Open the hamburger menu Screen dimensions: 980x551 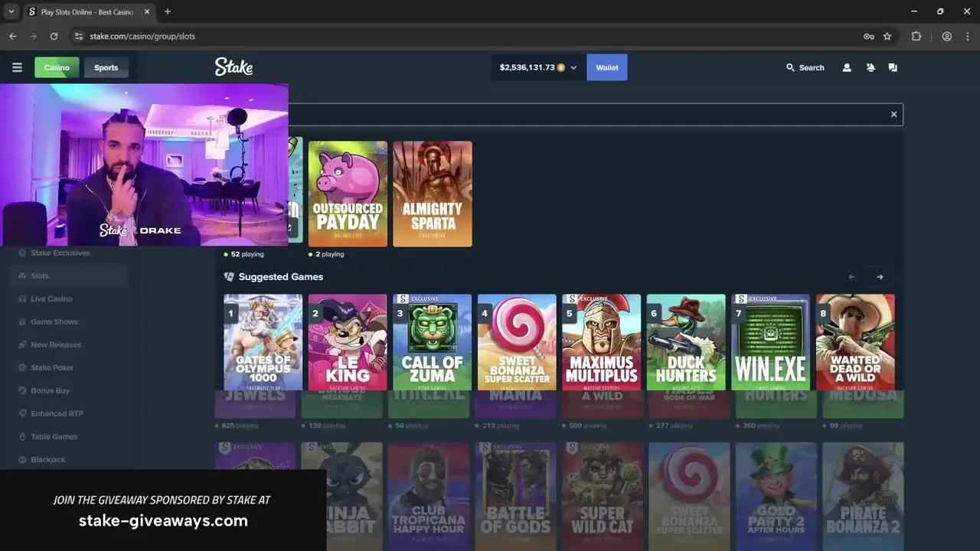pos(17,67)
